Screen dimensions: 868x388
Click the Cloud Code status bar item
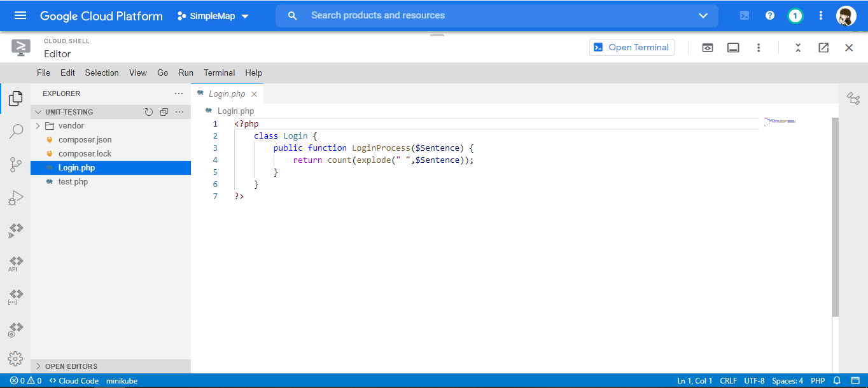click(74, 381)
